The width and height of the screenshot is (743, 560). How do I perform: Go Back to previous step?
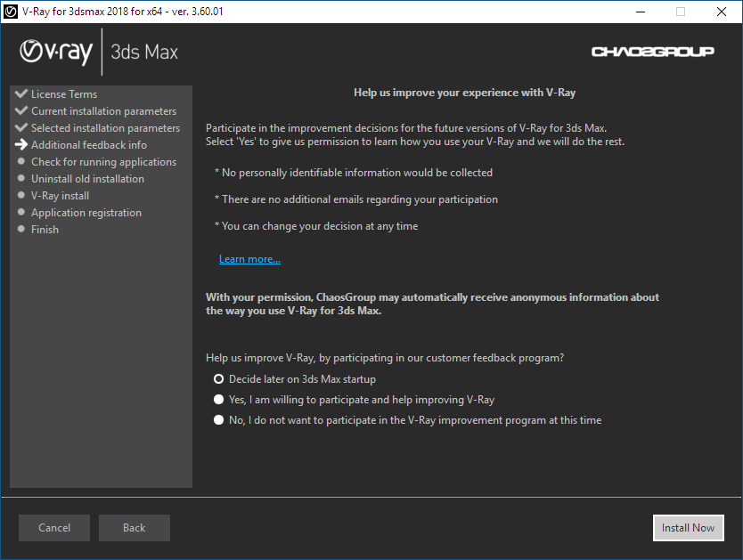[x=134, y=528]
